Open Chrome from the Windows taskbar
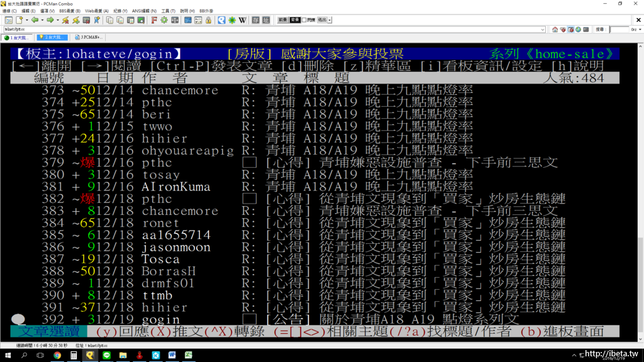The height and width of the screenshot is (362, 644). click(57, 356)
